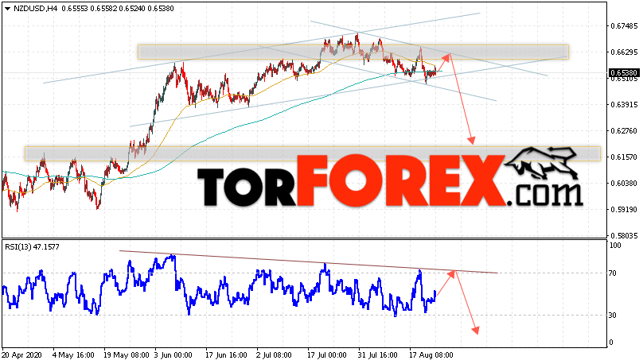Click the 17 Jun 16:00 time label
Viewport: 643px width, 364px height.
point(226,355)
